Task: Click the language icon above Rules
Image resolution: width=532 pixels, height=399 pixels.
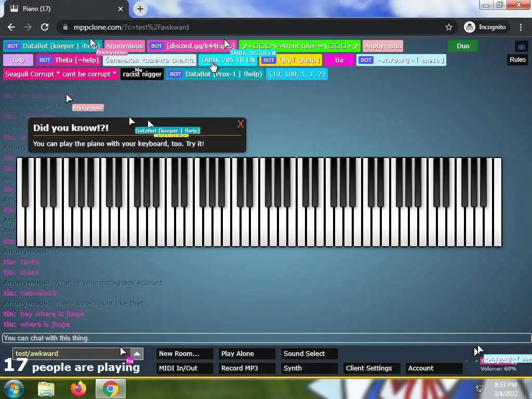Action: tap(522, 47)
